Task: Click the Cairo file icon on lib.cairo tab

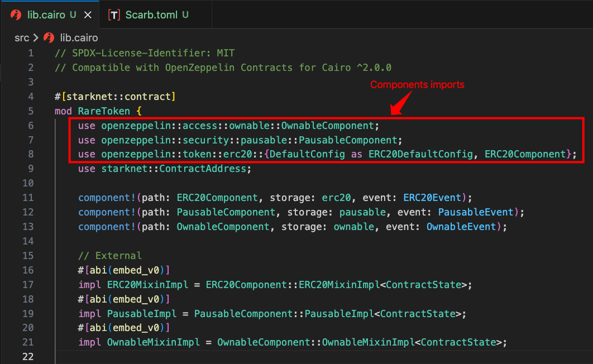Action: [16, 15]
